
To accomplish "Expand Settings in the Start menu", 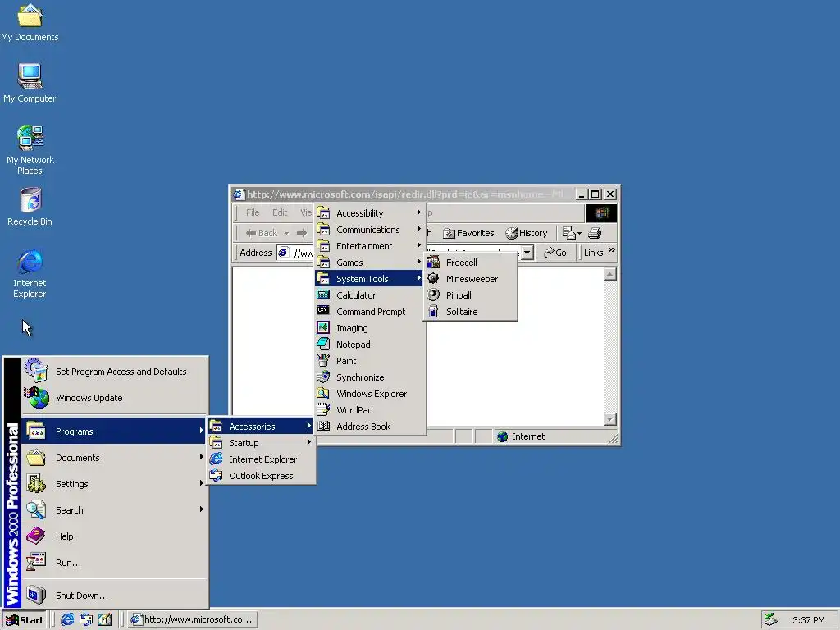I will tap(114, 484).
